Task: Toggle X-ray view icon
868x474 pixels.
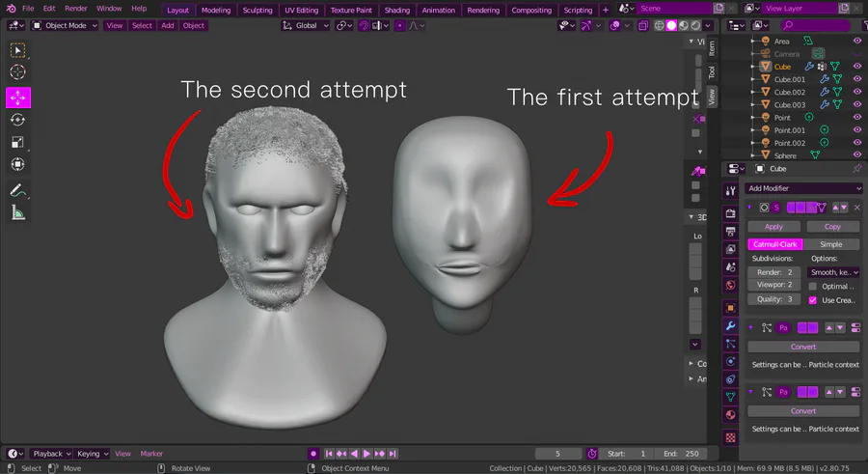Action: tap(642, 25)
